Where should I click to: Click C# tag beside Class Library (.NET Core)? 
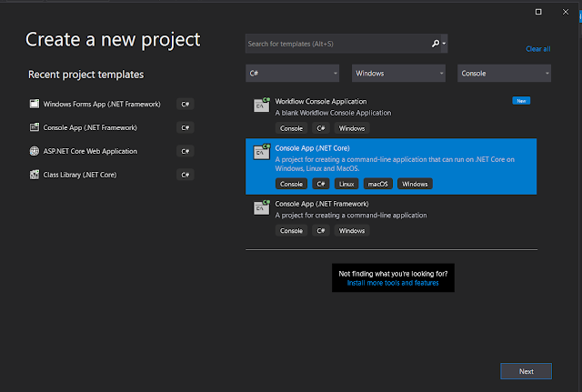point(186,175)
